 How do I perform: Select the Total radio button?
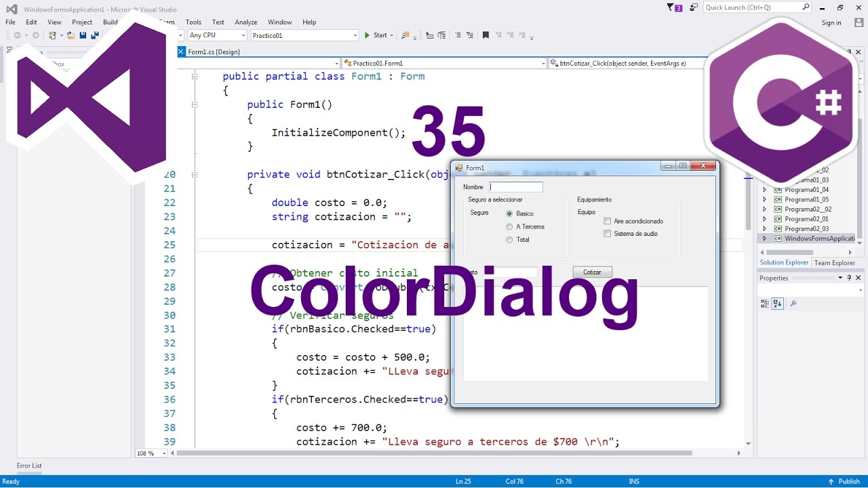click(x=509, y=239)
